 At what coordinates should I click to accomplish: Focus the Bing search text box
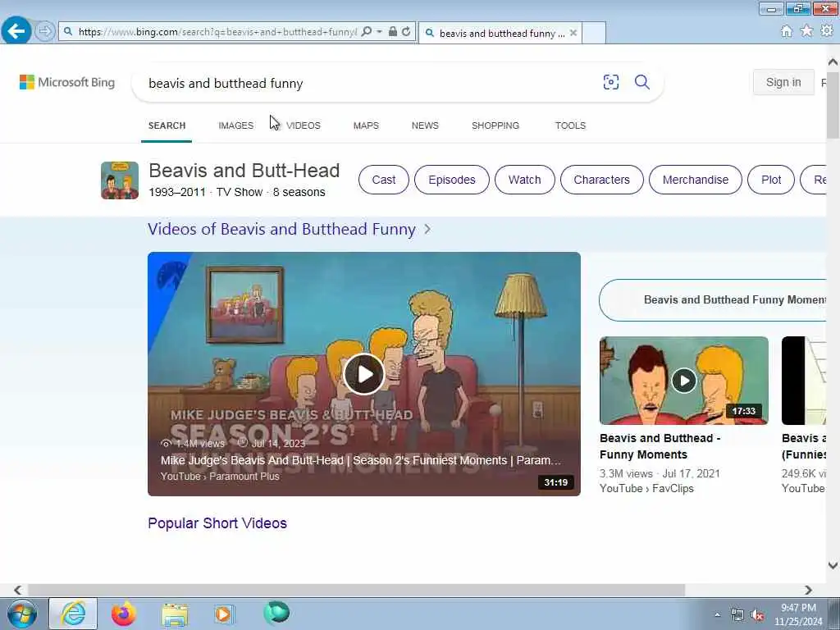[x=370, y=83]
